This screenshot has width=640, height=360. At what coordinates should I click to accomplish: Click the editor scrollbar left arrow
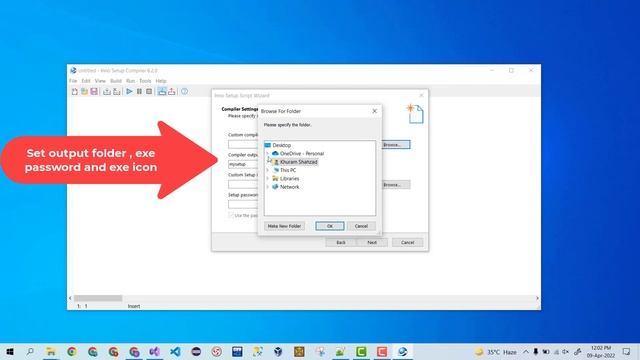pos(70,298)
